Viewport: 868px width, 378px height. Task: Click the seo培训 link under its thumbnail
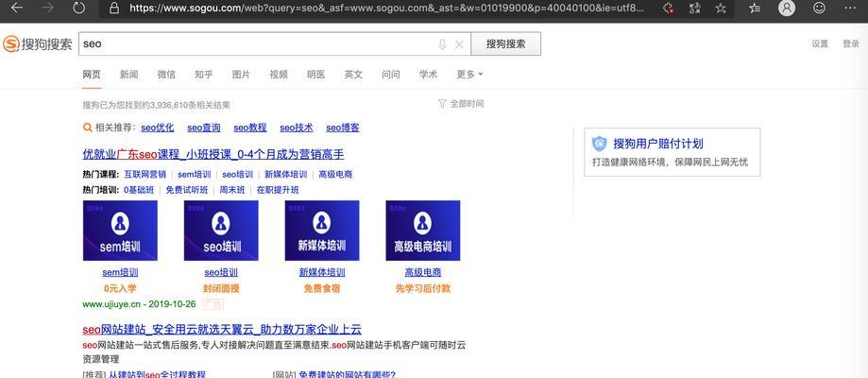coord(221,273)
